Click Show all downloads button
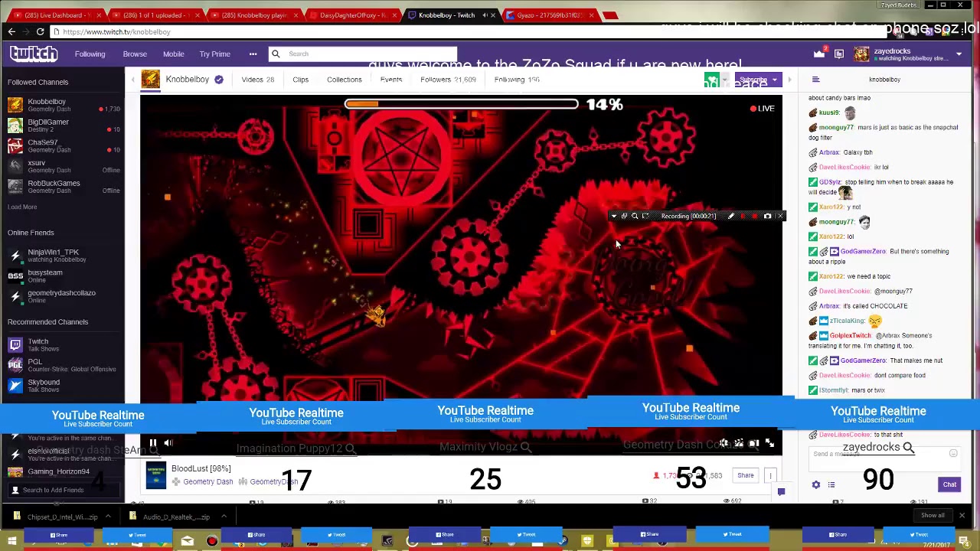The height and width of the screenshot is (551, 980). pos(933,515)
